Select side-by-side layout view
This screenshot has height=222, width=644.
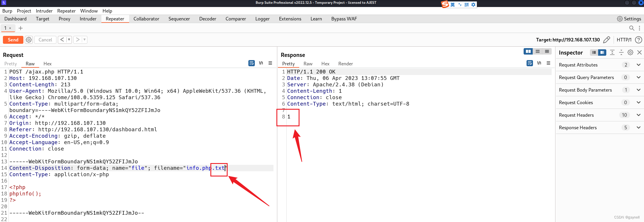pyautogui.click(x=528, y=51)
